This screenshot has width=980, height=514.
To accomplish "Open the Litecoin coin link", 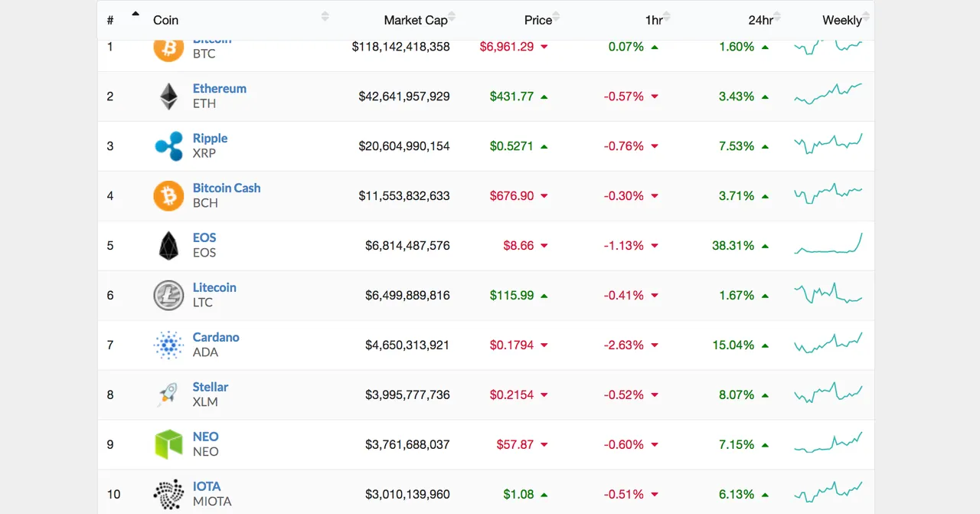I will (214, 288).
